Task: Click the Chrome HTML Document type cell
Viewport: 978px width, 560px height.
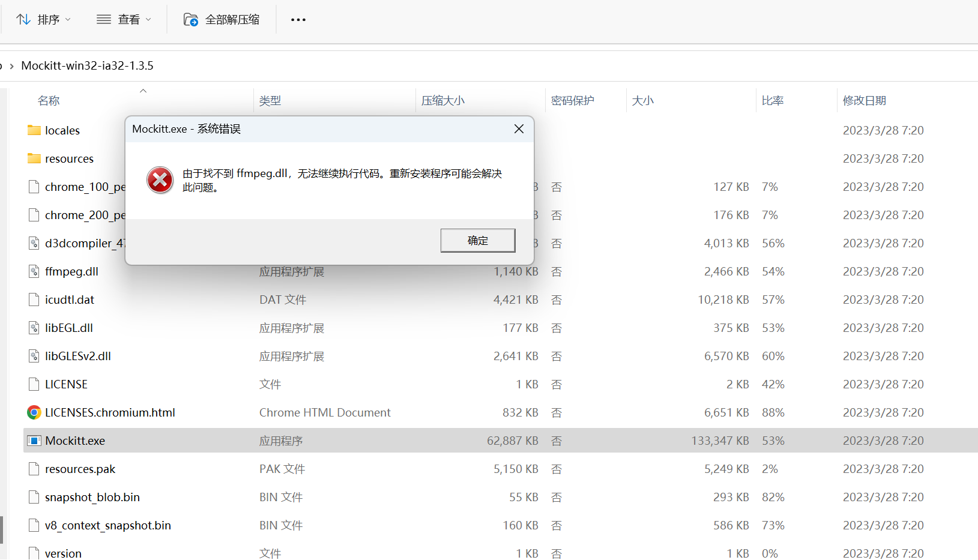Action: pos(325,412)
